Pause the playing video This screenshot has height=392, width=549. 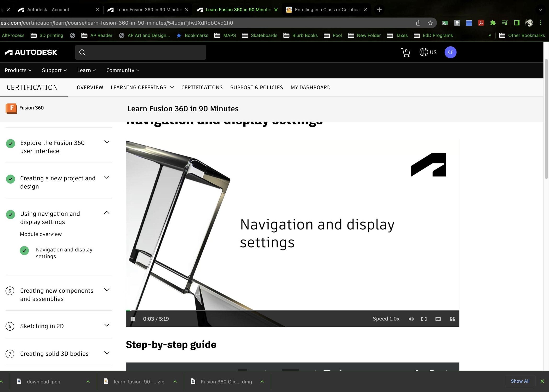click(x=133, y=319)
